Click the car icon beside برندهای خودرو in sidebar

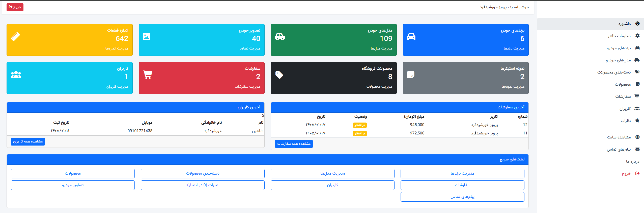[637, 48]
